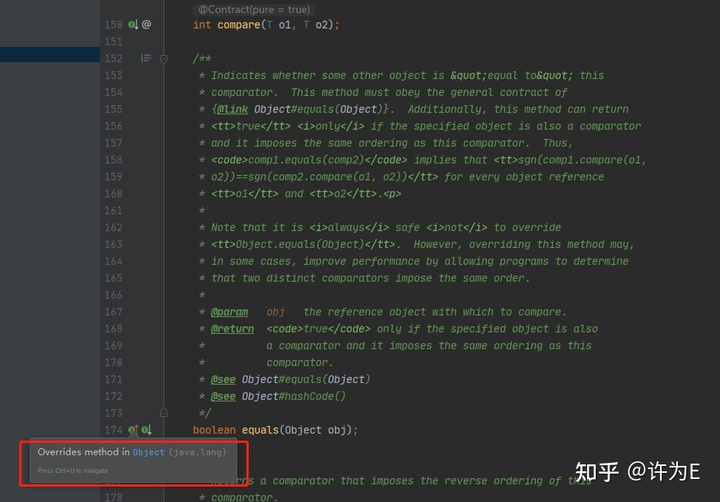This screenshot has height=502, width=720.
Task: Click Object#equals(Object) reference on line 171
Action: click(x=306, y=380)
